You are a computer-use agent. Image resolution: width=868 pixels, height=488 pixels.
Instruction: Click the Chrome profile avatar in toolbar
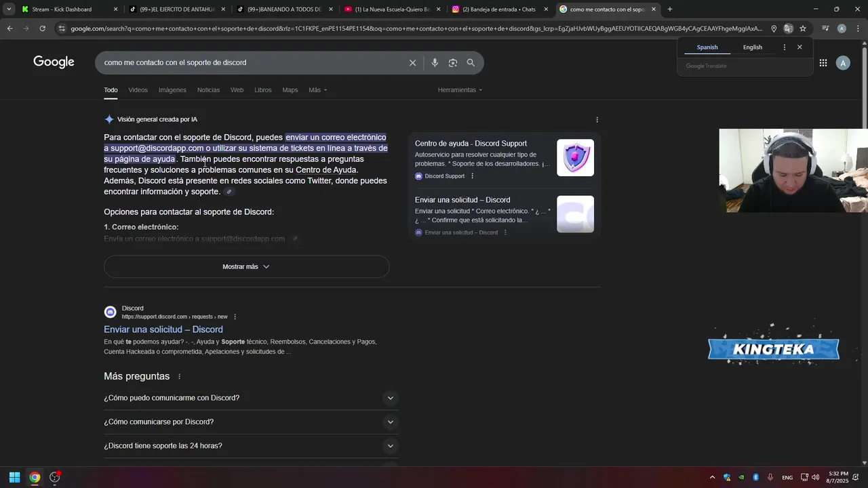(x=842, y=28)
